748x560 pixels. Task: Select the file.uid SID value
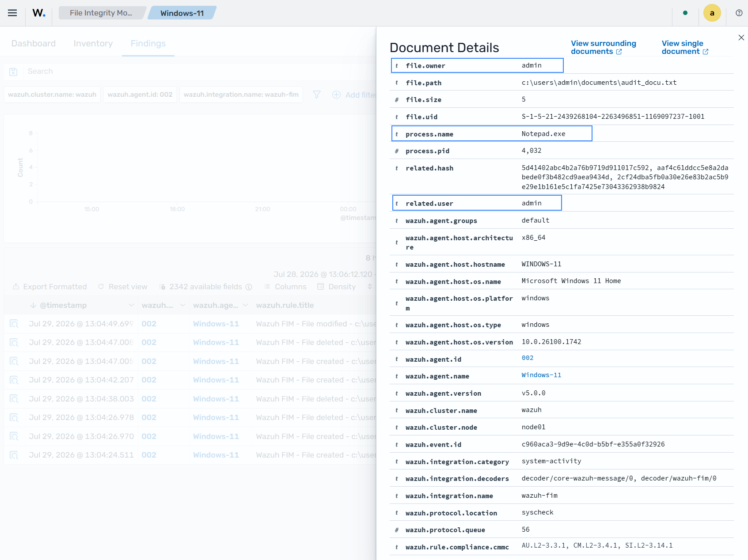[613, 117]
